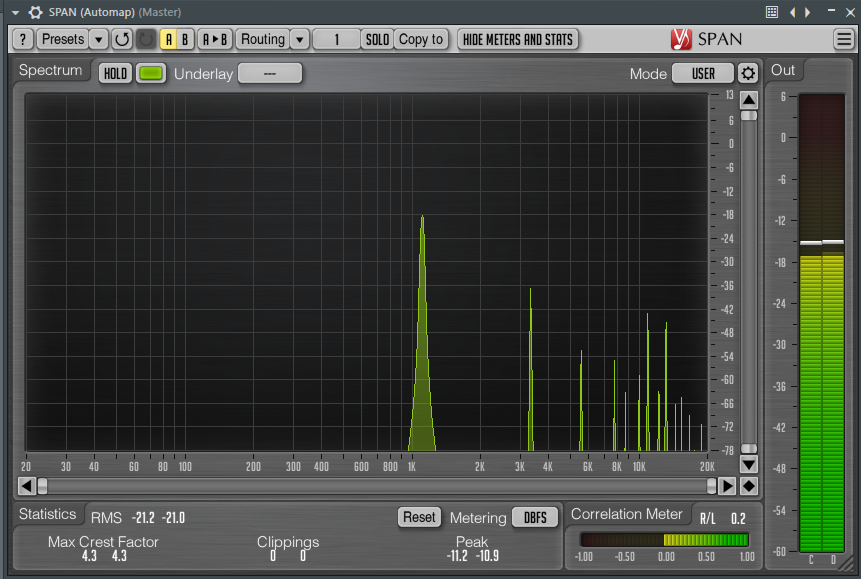
Task: Select the Correlation Meter tab label
Action: coord(627,514)
